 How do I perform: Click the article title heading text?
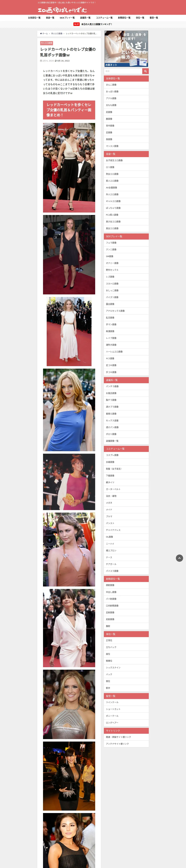coord(68,52)
